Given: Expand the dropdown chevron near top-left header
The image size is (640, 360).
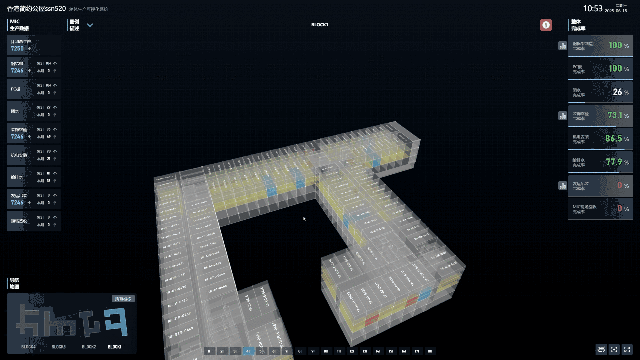Looking at the screenshot, I should (90, 25).
